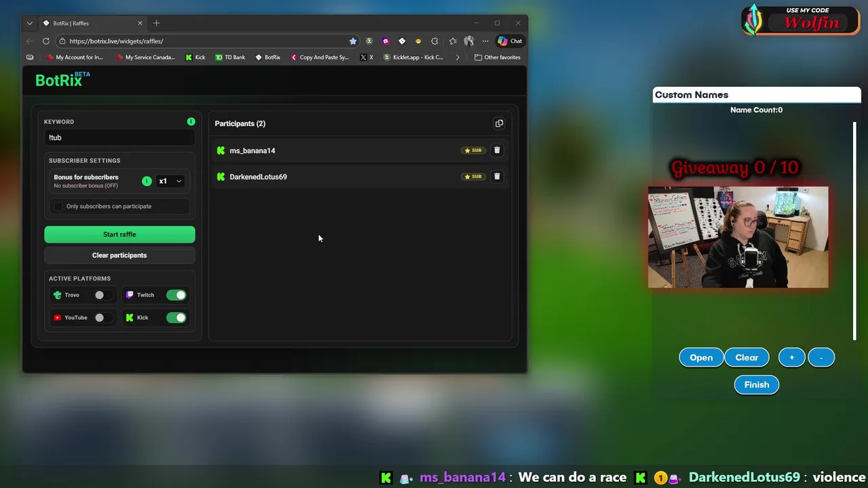Click the subscriber bonus info icon
This screenshot has width=868, height=488.
[146, 181]
